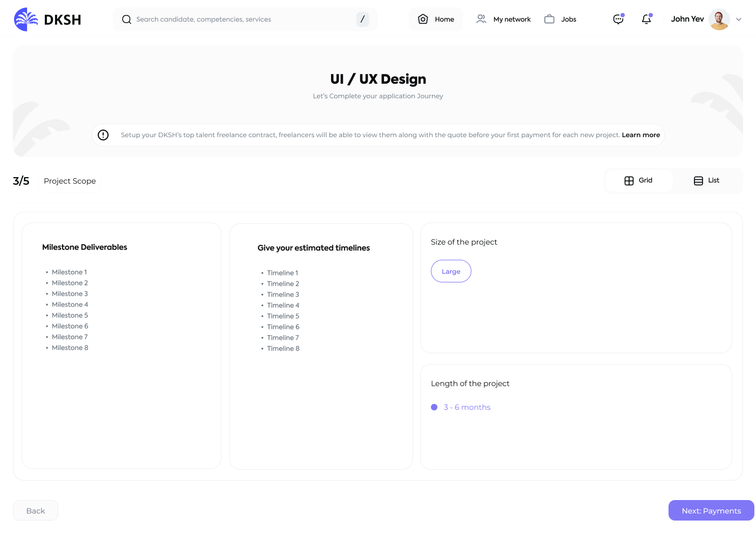Click the List layout icon
Screen dimensions: 756x540
[x=698, y=181]
